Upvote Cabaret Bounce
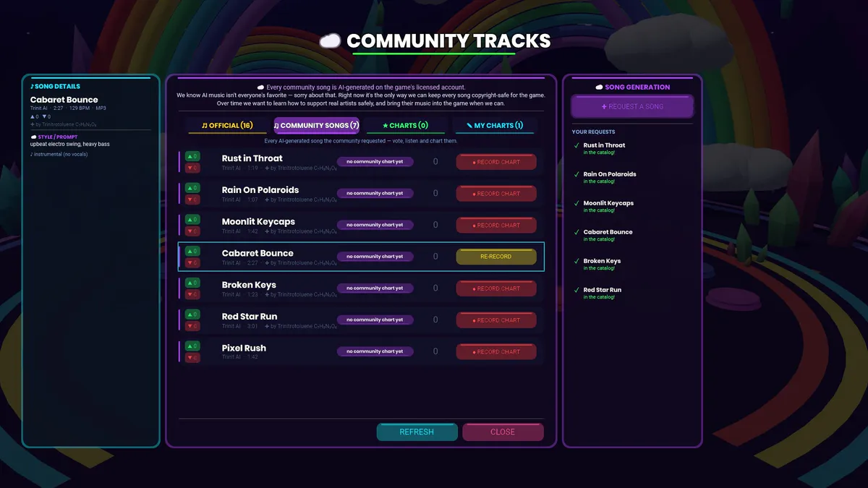The height and width of the screenshot is (488, 868). tap(192, 251)
